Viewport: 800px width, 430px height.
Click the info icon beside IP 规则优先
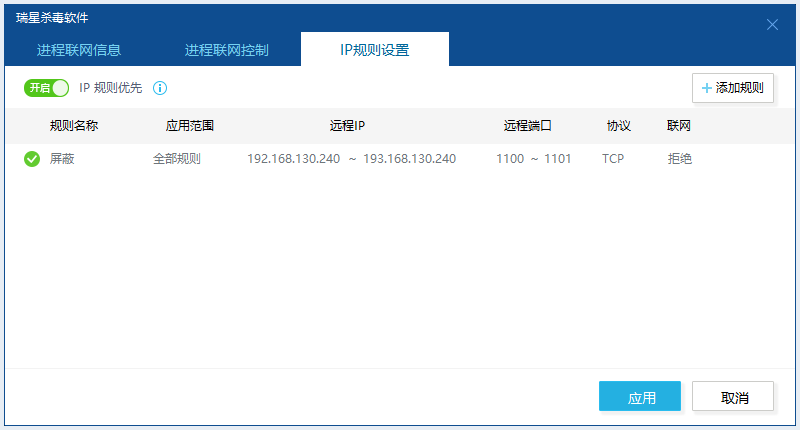coord(160,88)
